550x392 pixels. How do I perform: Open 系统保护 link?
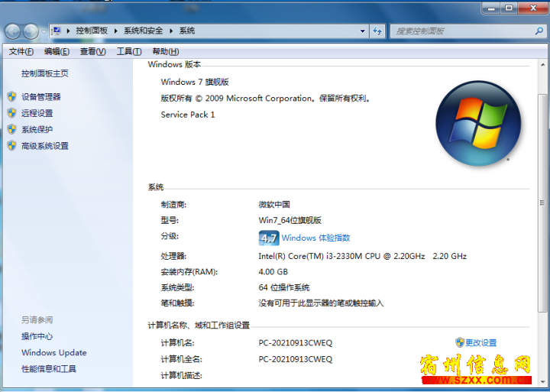coord(37,129)
